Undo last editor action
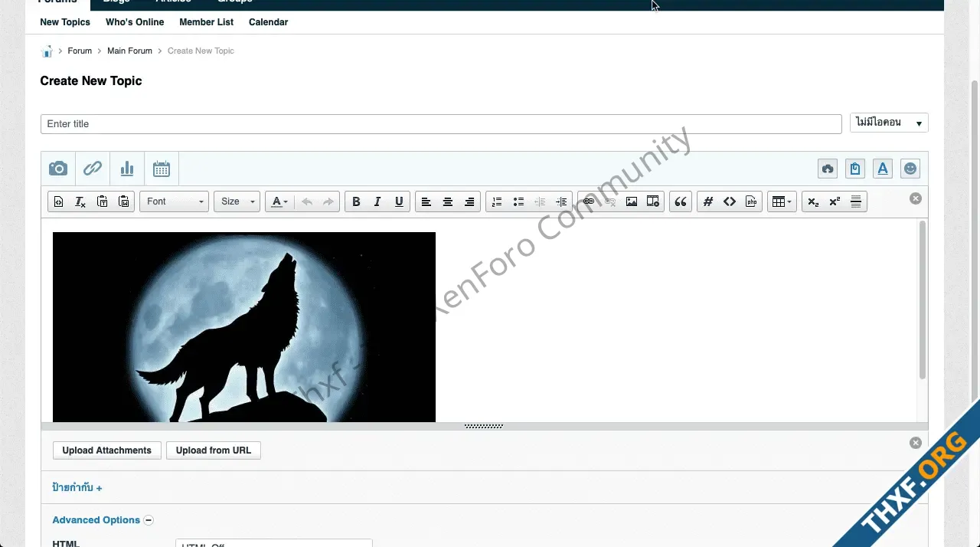The image size is (980, 547). 307,201
